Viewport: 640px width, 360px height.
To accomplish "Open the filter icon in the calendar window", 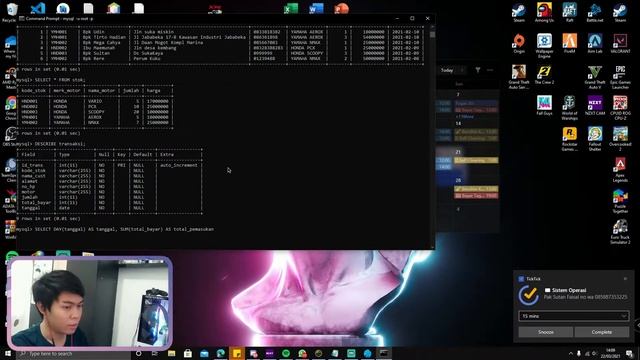I will 478,70.
